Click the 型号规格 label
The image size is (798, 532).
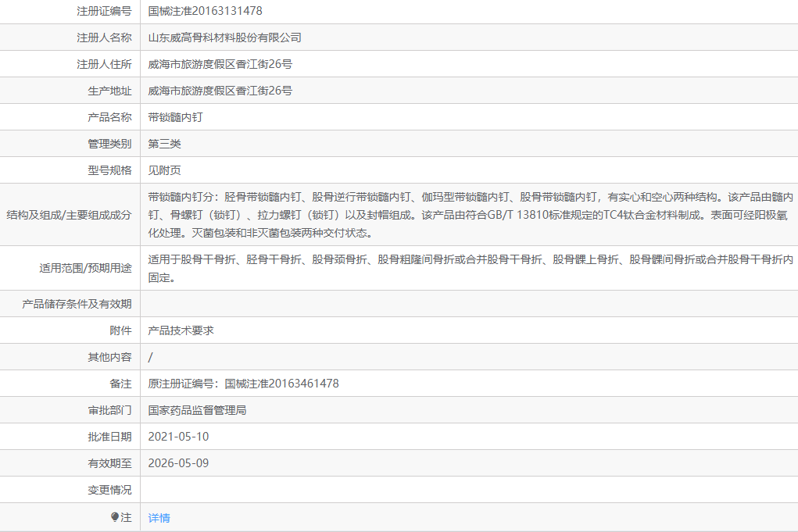point(109,170)
